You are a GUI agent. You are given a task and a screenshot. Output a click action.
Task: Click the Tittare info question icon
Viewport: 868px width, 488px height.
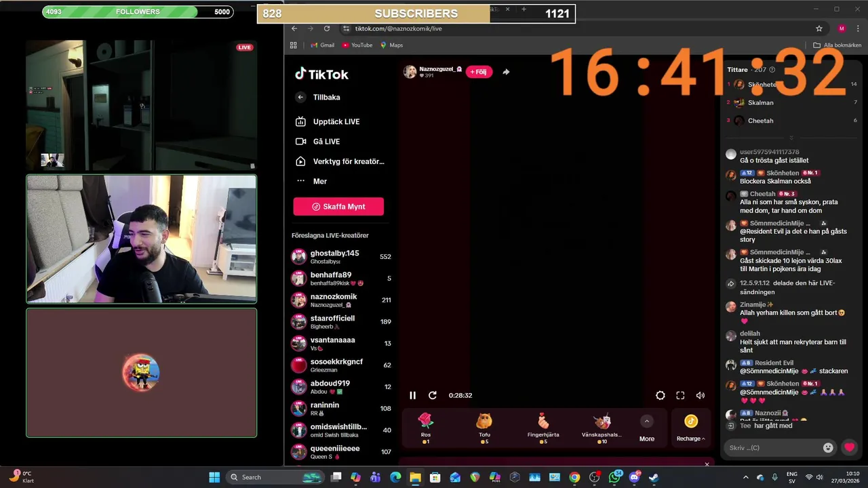[x=772, y=70]
